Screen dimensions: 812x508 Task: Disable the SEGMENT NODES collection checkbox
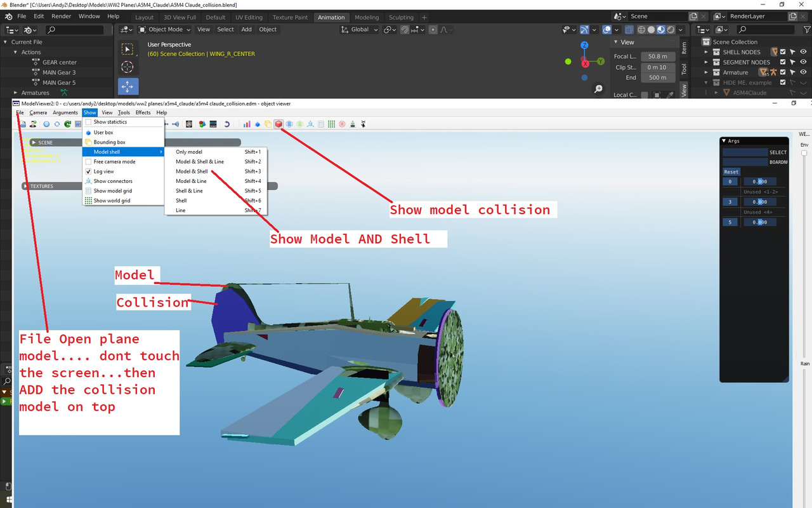click(x=783, y=62)
